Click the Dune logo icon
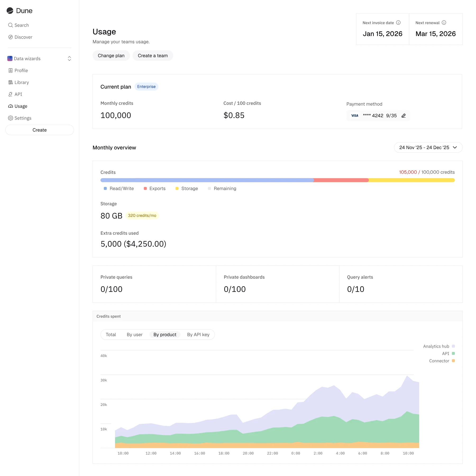Screen dimensions: 476x476 point(10,11)
